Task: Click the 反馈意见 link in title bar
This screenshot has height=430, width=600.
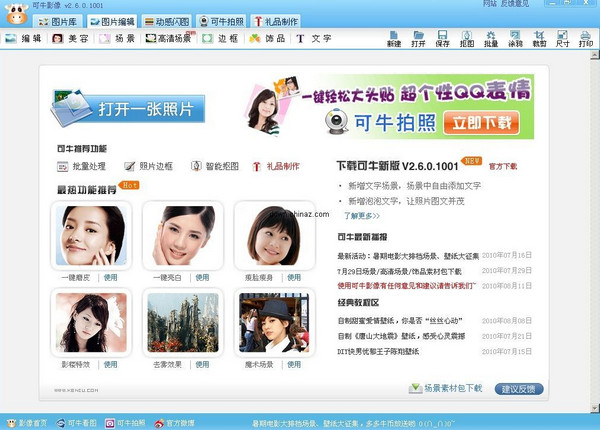Action: 515,4
